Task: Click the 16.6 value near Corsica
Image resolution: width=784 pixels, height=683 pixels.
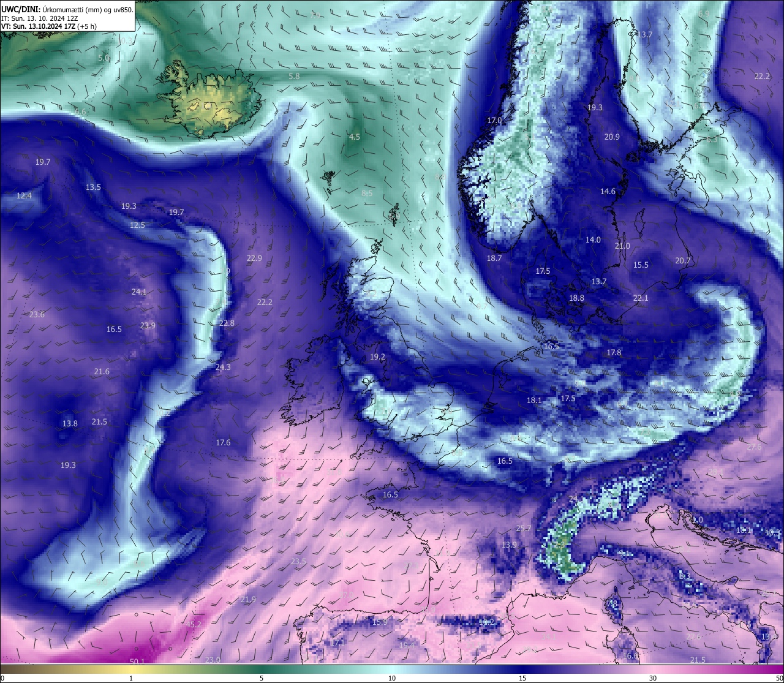Action: [x=630, y=655]
